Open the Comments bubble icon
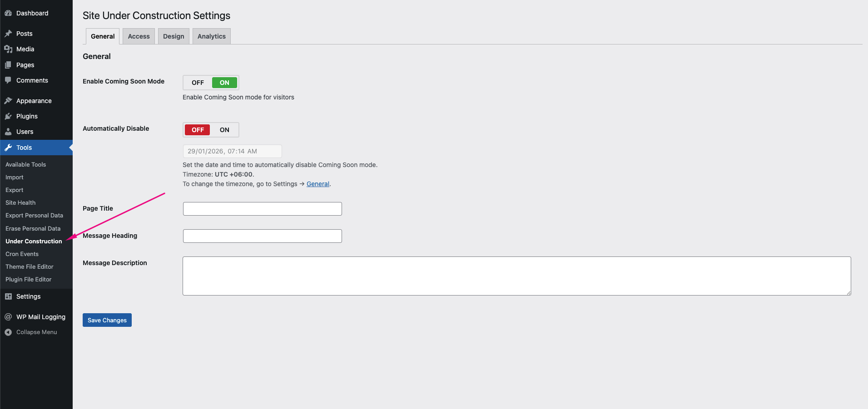868x409 pixels. click(x=9, y=80)
